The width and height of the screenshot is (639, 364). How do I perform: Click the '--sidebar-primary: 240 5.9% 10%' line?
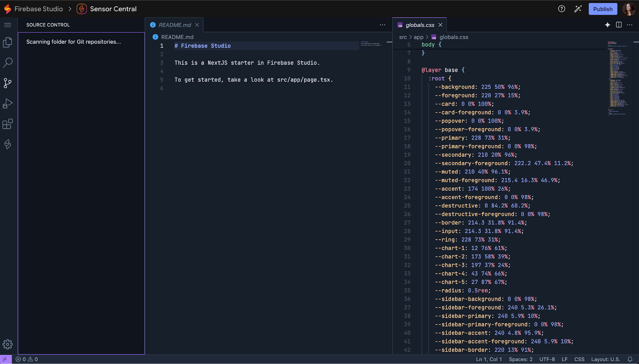coord(488,316)
